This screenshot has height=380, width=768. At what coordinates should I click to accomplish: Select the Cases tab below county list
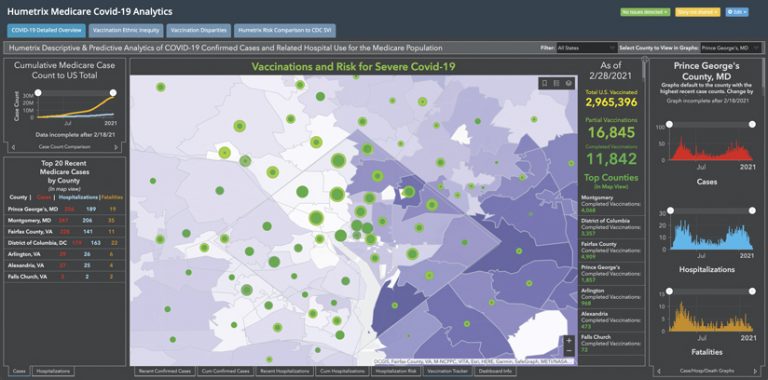(19, 371)
